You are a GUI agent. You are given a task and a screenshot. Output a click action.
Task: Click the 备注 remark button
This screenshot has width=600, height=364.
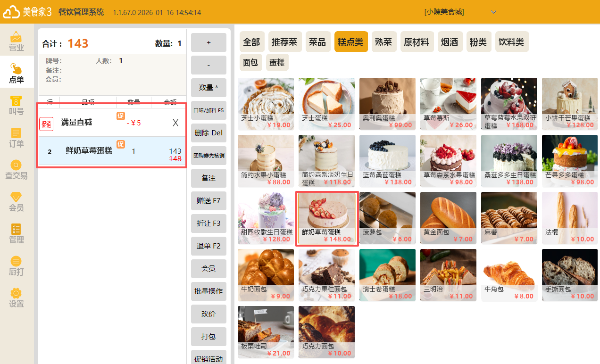tap(208, 178)
